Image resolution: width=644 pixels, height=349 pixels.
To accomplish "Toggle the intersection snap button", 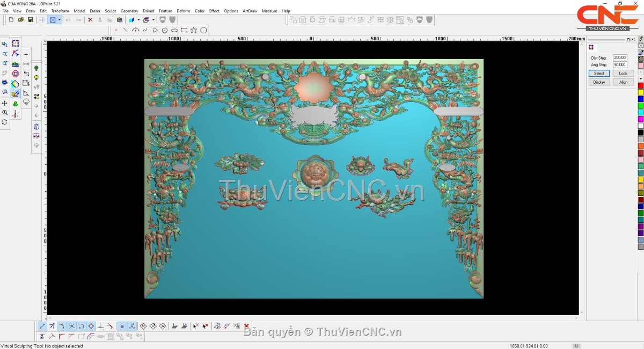I will [71, 326].
